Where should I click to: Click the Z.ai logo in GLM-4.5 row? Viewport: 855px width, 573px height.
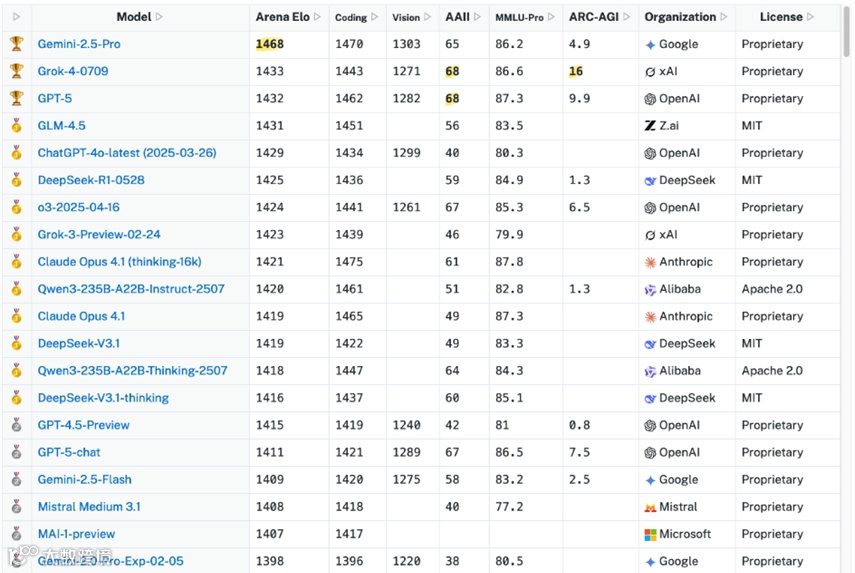[x=650, y=126]
